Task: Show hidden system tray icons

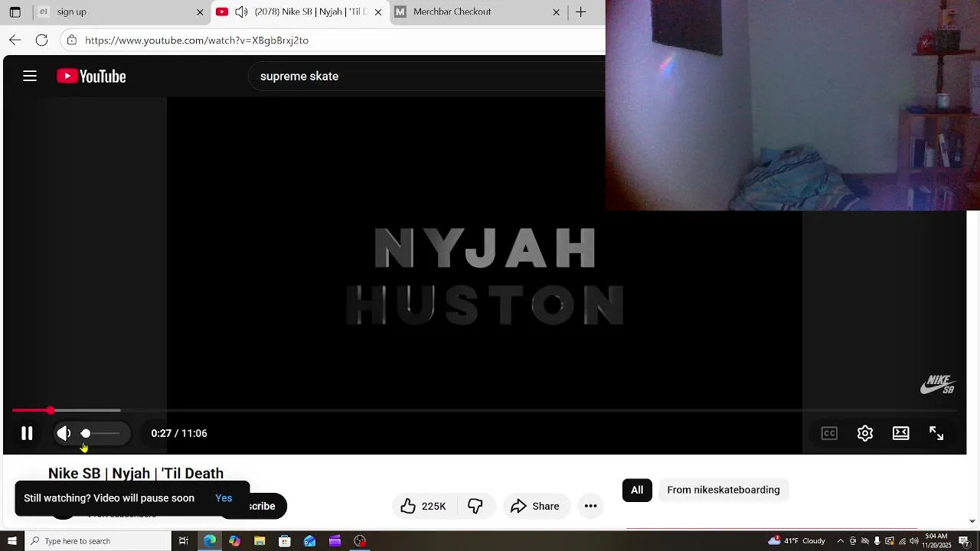Action: pos(841,541)
